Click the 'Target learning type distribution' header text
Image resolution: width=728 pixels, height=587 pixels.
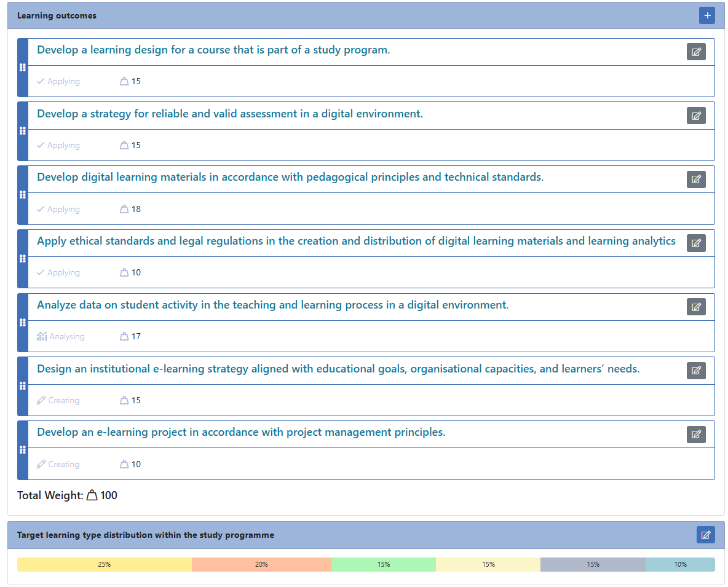pos(145,535)
